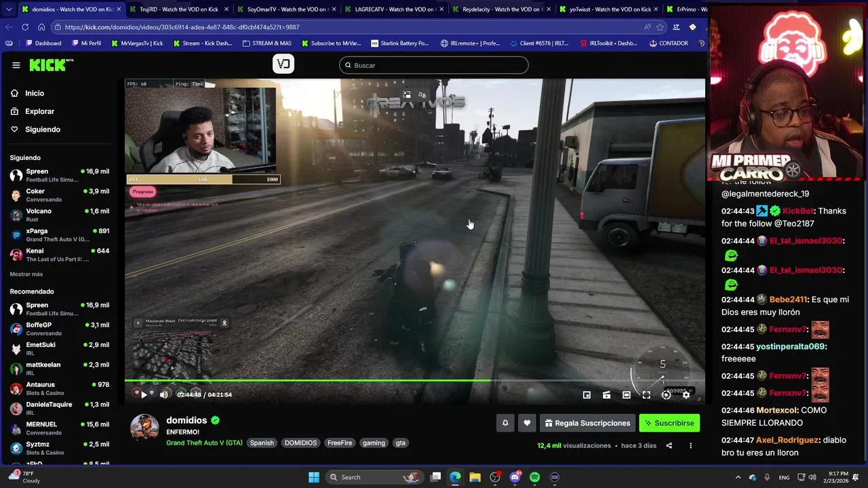This screenshot has width=868, height=488.
Task: Open Volcano channel in sidebar
Action: pos(60,215)
